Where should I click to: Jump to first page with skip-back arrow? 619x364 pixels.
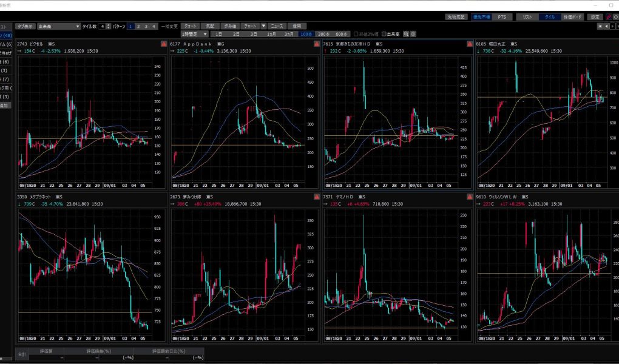pyautogui.click(x=601, y=27)
